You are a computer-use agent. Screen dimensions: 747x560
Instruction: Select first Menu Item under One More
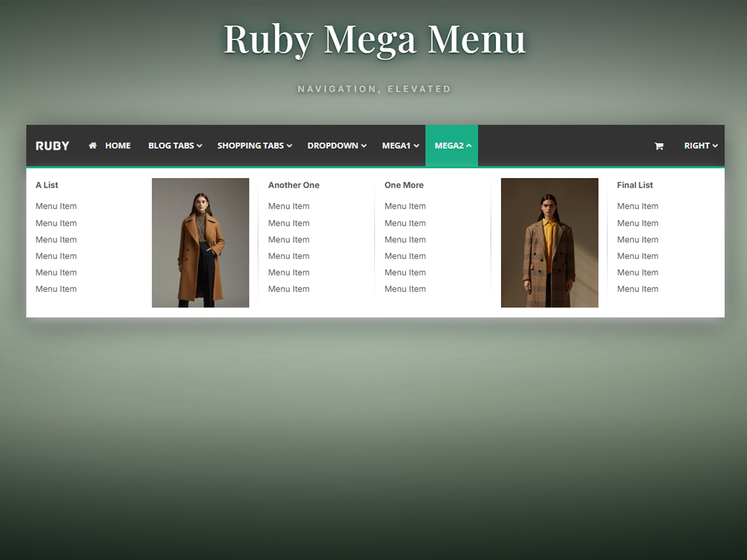pos(405,206)
